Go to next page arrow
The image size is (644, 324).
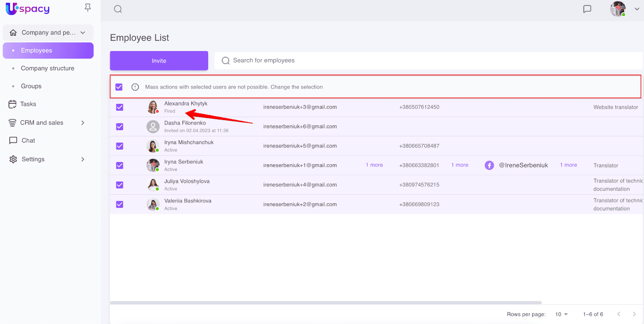[x=634, y=314]
